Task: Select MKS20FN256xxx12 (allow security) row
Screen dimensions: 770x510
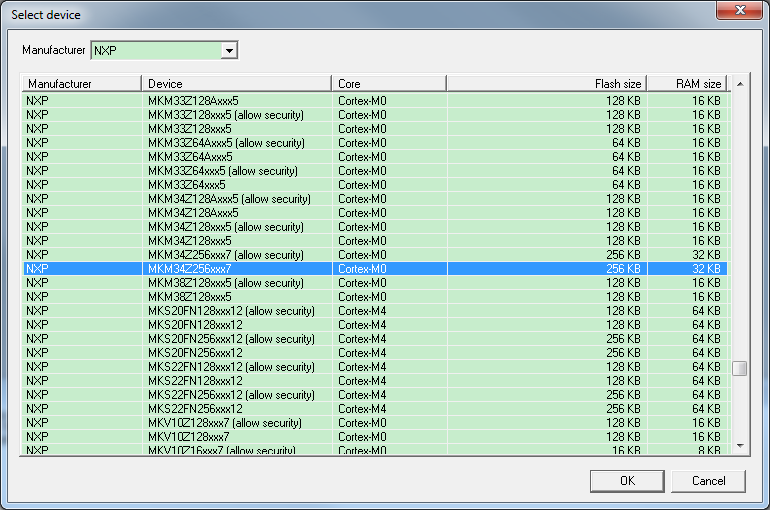Action: (375, 339)
